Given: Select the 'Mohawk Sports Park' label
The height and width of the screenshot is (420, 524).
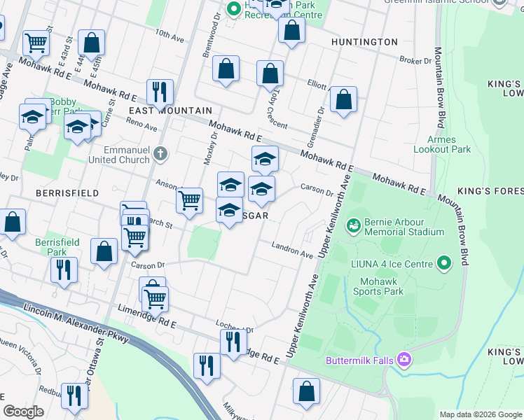Looking at the screenshot, I should (x=378, y=286).
